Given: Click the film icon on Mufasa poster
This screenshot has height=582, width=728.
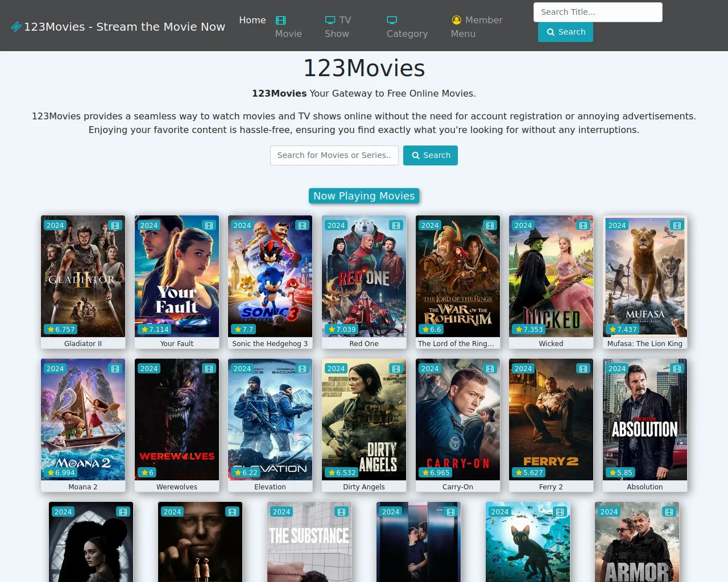Looking at the screenshot, I should click(x=677, y=226).
